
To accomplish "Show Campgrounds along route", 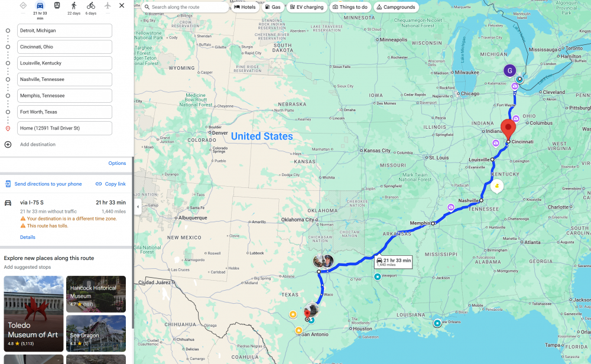I will point(396,7).
